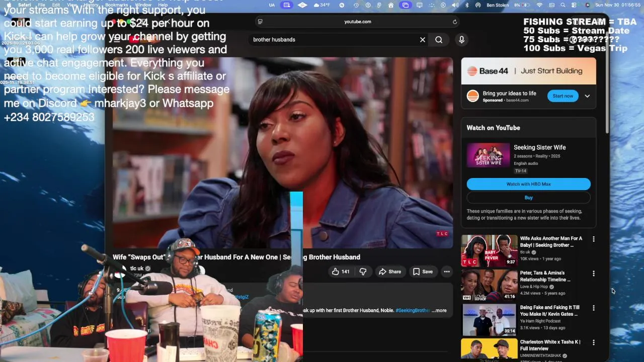Click the home icon in menu bar
This screenshot has width=644, height=362.
coord(391,5)
